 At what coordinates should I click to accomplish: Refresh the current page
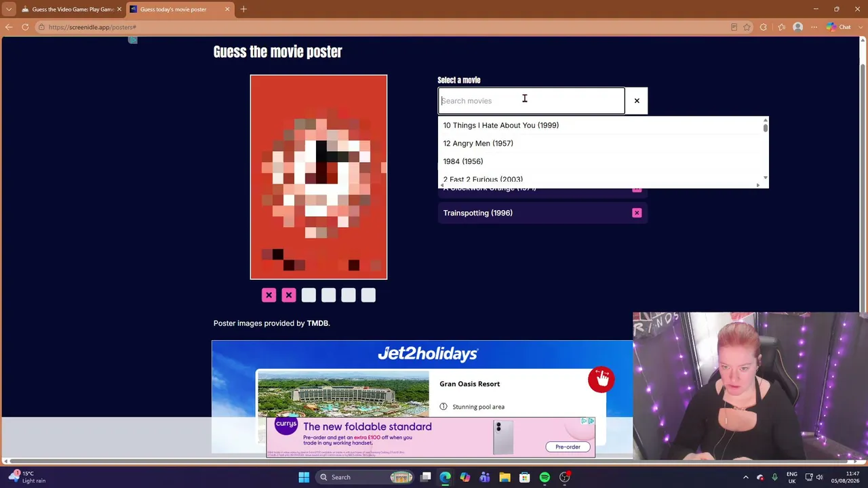(25, 27)
